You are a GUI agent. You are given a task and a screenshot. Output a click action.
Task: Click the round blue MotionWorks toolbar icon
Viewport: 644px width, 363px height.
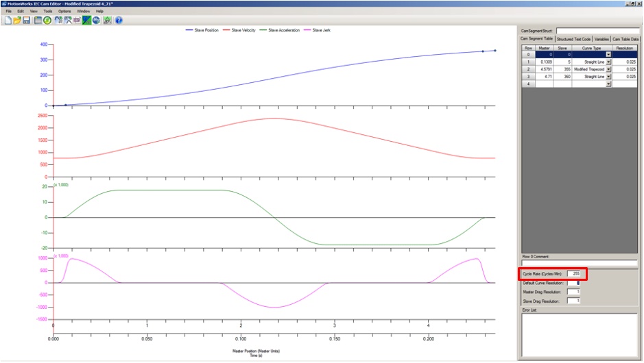click(96, 20)
